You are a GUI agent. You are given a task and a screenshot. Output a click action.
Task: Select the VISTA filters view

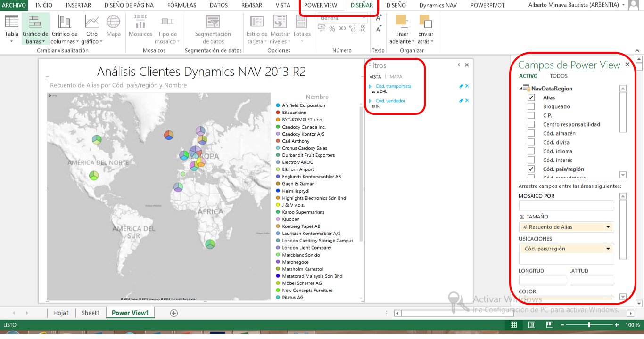coord(375,77)
